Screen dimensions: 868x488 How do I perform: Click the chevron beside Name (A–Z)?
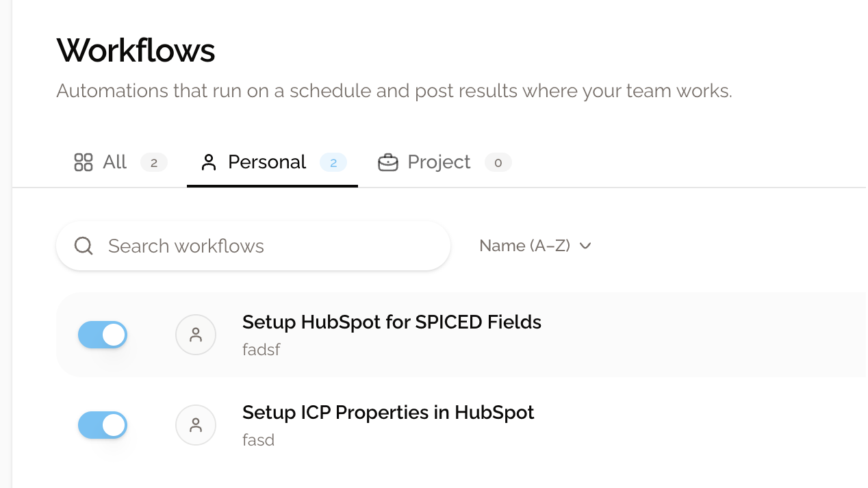point(585,246)
